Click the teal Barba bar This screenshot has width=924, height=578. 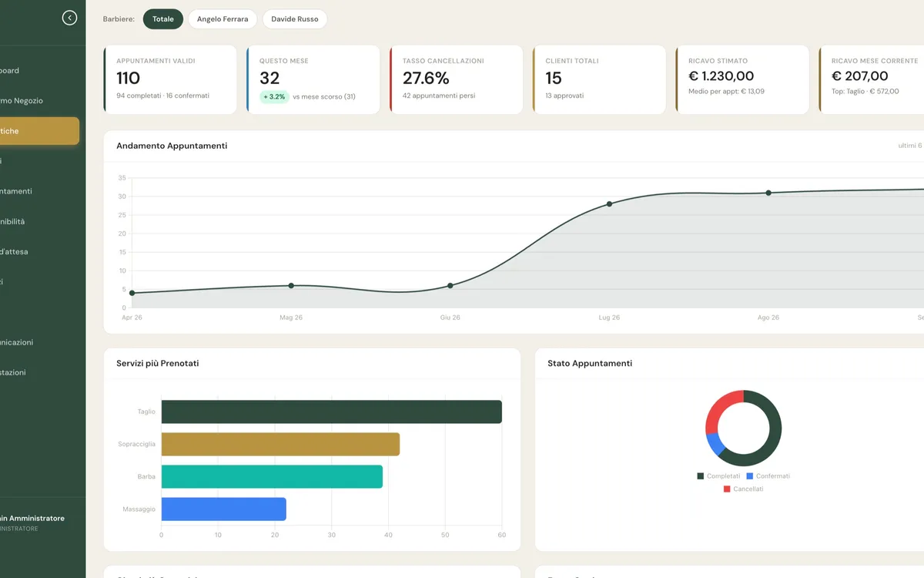coord(272,476)
